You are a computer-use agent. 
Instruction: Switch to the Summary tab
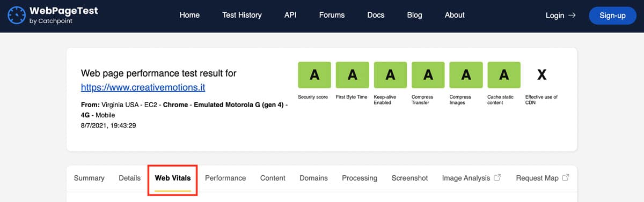click(89, 178)
